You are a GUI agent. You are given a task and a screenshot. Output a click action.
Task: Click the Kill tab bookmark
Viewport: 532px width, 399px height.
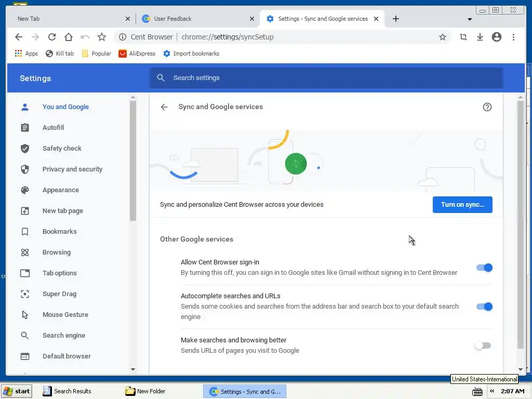tap(60, 54)
